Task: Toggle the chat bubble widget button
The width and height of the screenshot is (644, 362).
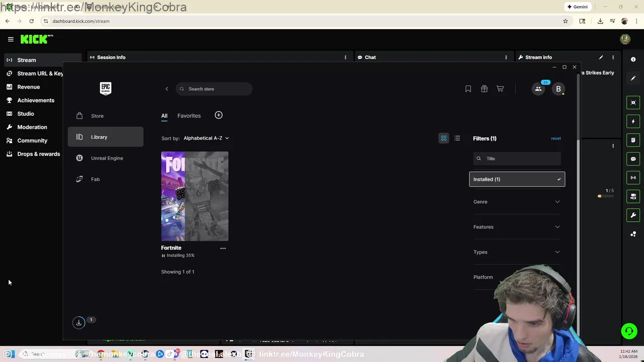Action: point(633,159)
